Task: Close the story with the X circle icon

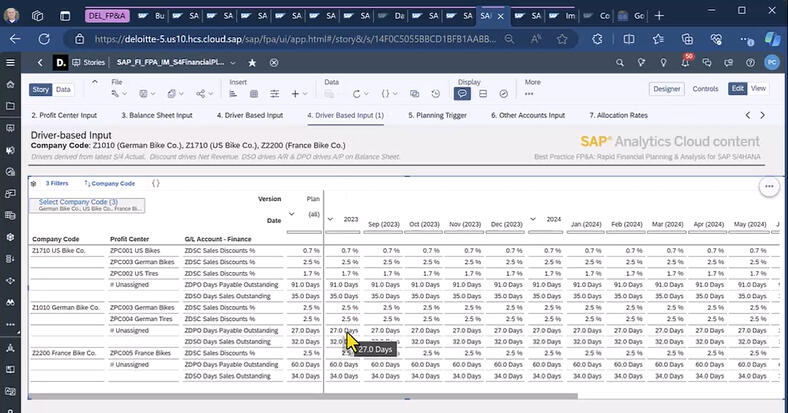Action: (274, 63)
